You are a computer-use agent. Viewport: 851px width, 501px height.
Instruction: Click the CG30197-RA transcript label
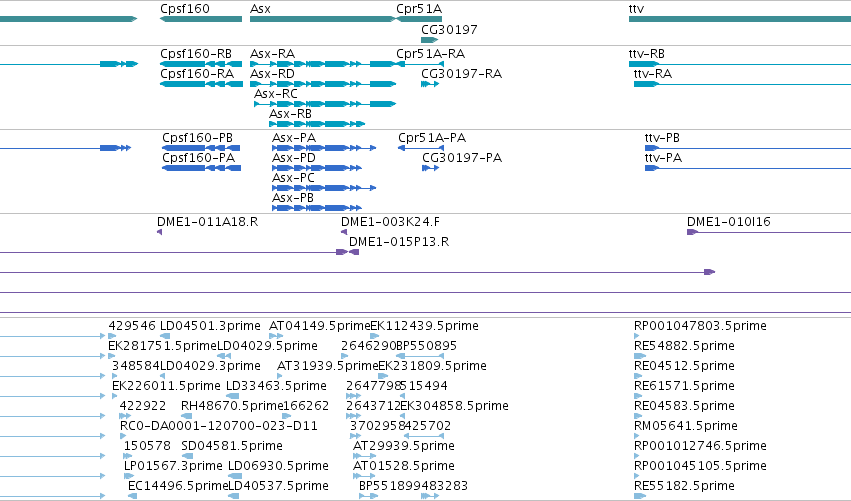pos(461,74)
